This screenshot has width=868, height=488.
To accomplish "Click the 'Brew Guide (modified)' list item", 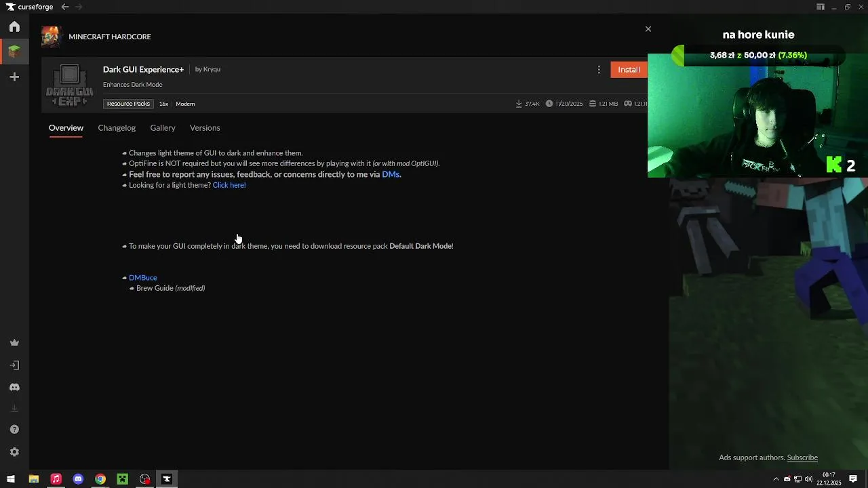I will [x=171, y=288].
